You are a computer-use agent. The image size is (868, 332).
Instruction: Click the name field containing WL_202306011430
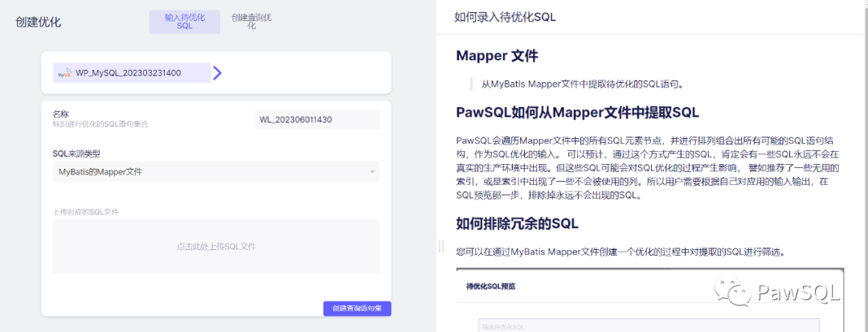tap(317, 120)
